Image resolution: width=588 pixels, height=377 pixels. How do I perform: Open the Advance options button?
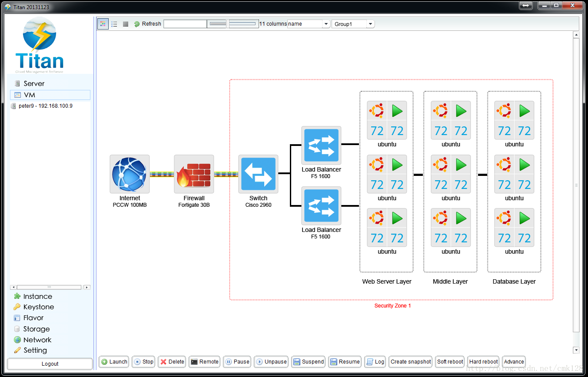tap(514, 362)
